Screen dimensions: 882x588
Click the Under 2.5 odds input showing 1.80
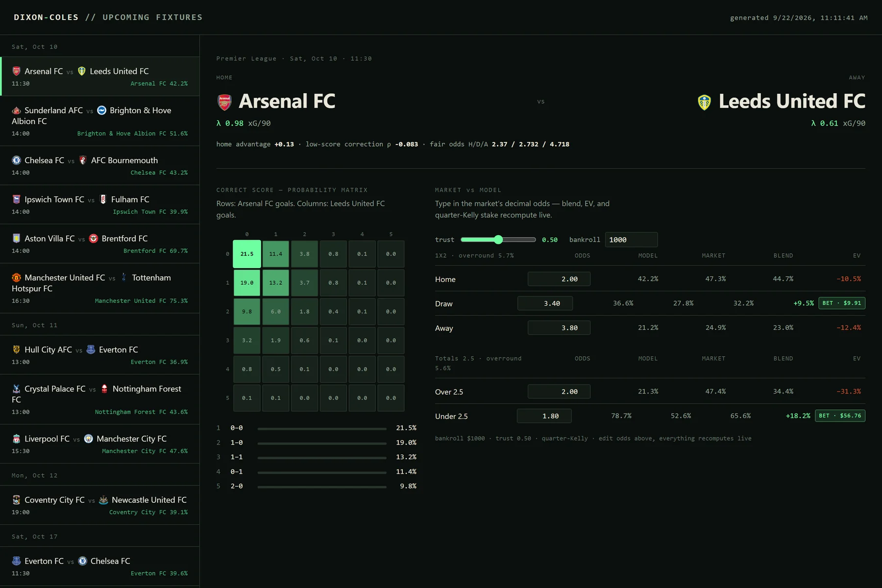tap(544, 416)
